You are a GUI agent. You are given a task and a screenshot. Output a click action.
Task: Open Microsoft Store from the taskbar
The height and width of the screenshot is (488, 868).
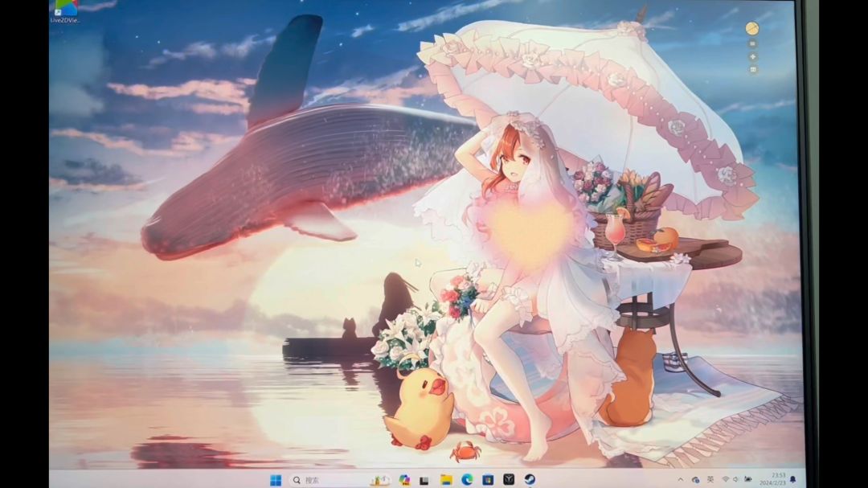488,480
